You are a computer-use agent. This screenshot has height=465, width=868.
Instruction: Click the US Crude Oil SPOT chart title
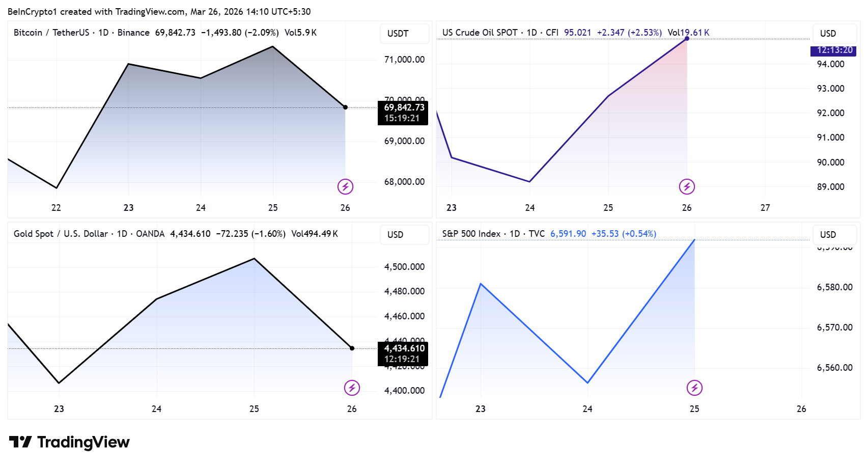point(480,33)
